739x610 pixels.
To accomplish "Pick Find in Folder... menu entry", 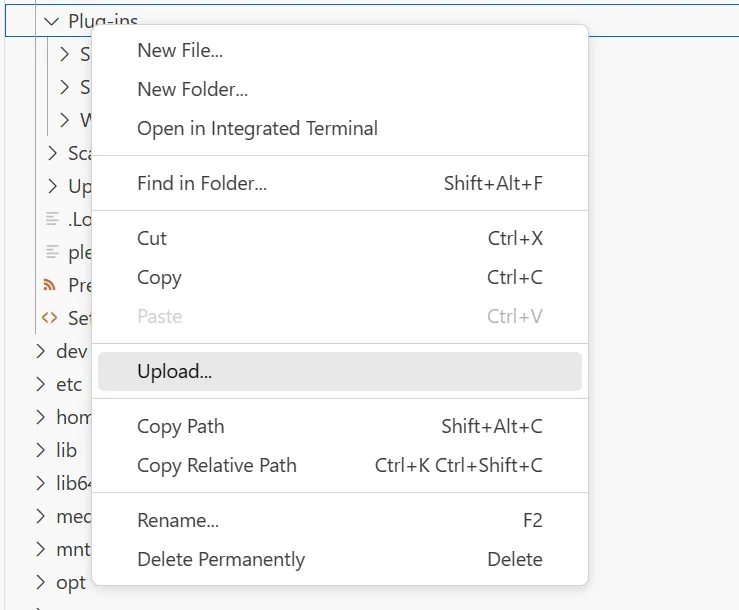I will coord(202,184).
